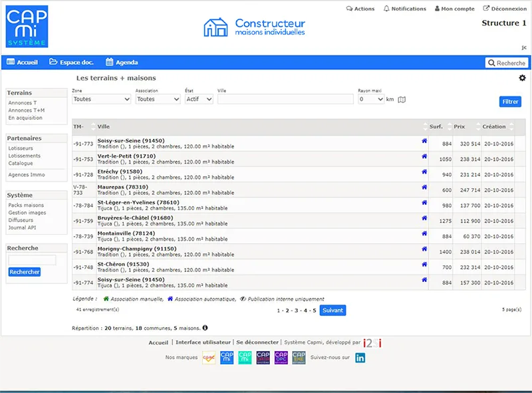Open the État dropdown showing Actif
The height and width of the screenshot is (393, 532).
(199, 99)
